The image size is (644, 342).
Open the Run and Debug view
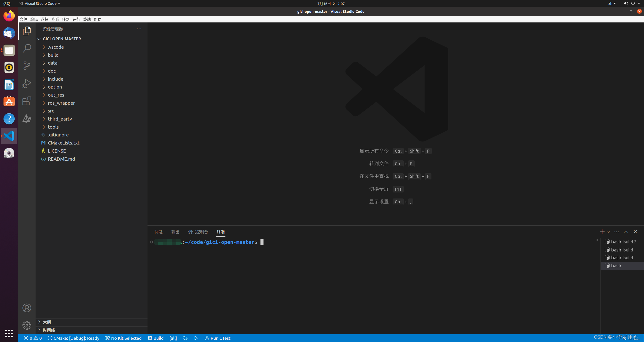(27, 83)
